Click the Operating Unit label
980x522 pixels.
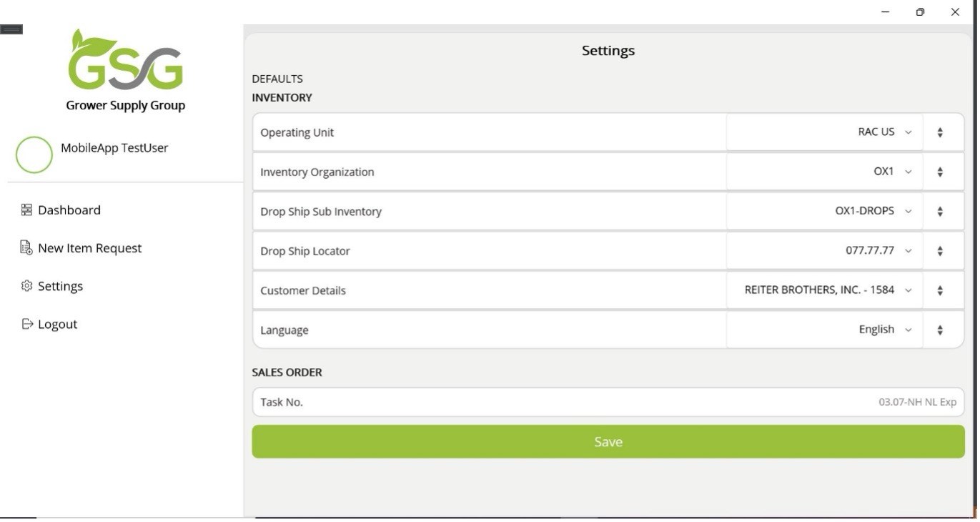[x=297, y=132]
